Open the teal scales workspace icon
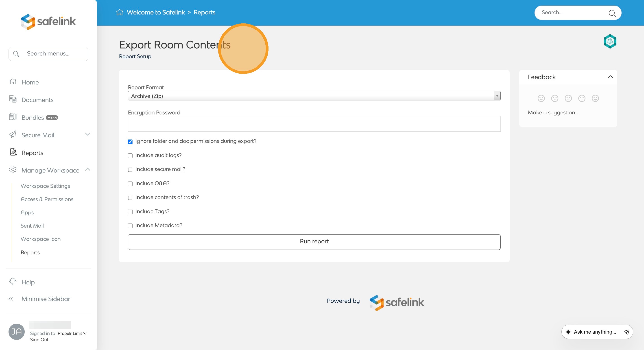Image resolution: width=644 pixels, height=350 pixels. pos(610,41)
